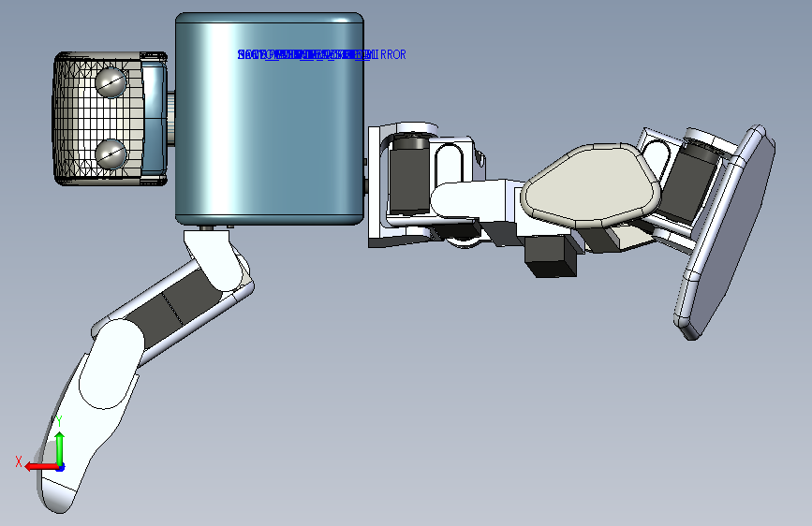This screenshot has height=526, width=812.
Task: Select the dark cube block under the arm
Action: pos(551,256)
